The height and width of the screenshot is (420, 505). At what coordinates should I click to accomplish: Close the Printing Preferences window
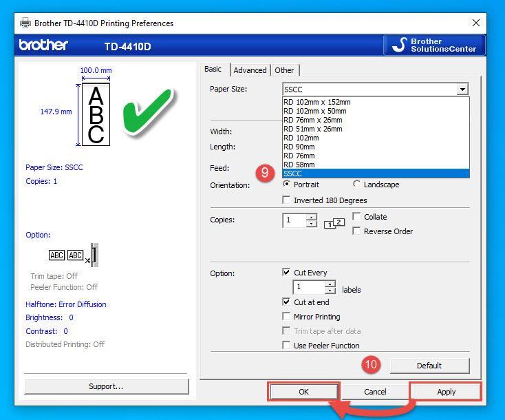(476, 23)
